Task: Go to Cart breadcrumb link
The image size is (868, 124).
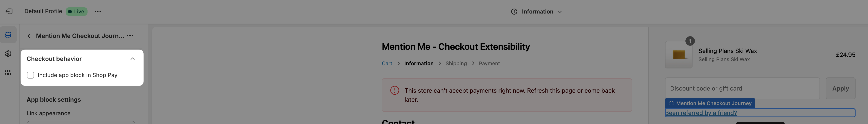Action: tap(387, 63)
